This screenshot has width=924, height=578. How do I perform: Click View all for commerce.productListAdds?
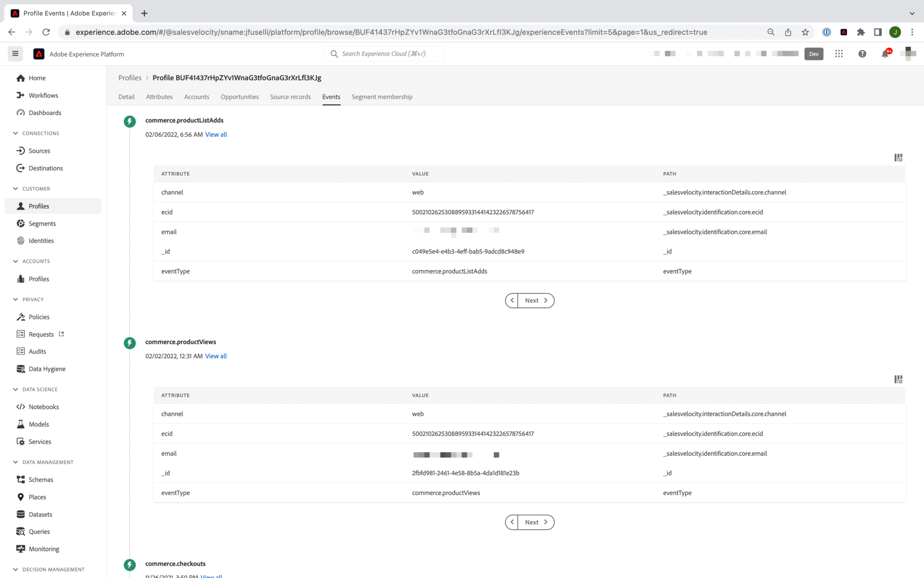[216, 134]
